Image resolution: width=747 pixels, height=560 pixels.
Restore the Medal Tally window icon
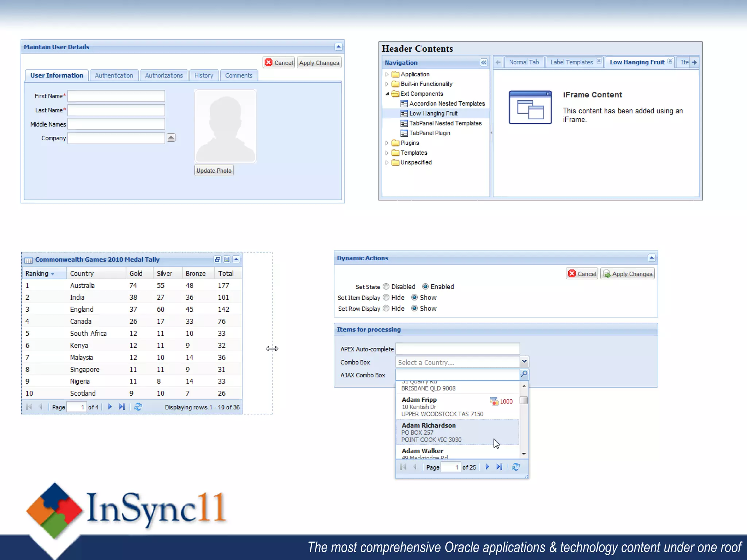click(x=217, y=259)
